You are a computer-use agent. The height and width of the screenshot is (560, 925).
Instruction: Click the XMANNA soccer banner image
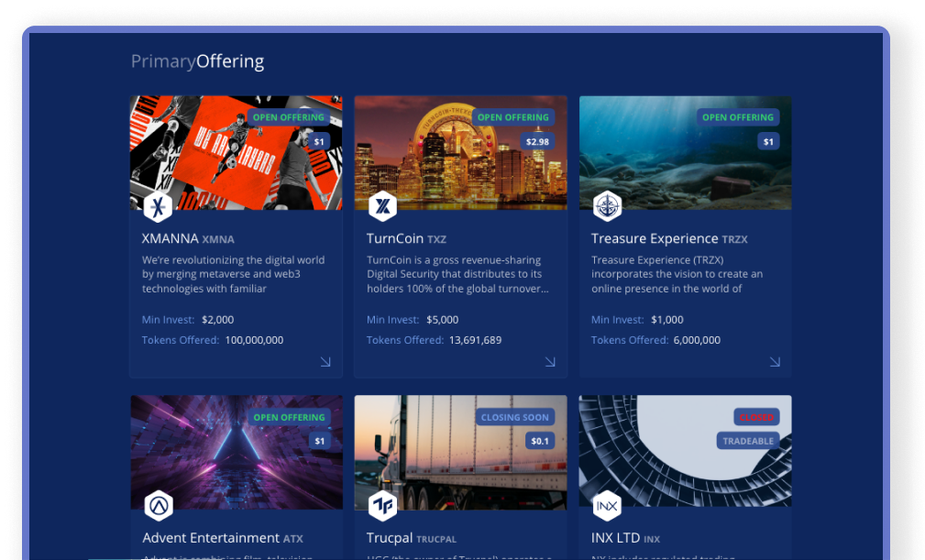[236, 153]
